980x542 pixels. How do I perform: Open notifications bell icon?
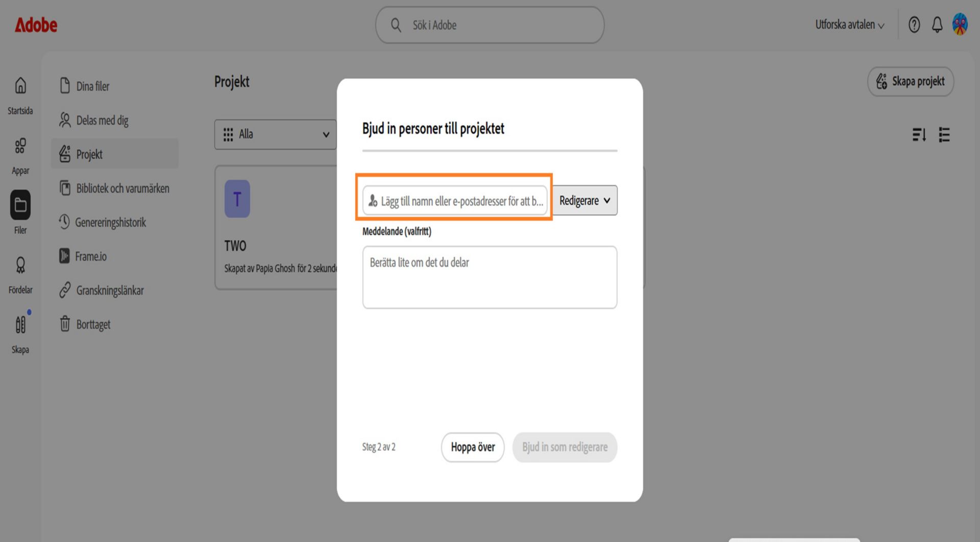(x=937, y=25)
